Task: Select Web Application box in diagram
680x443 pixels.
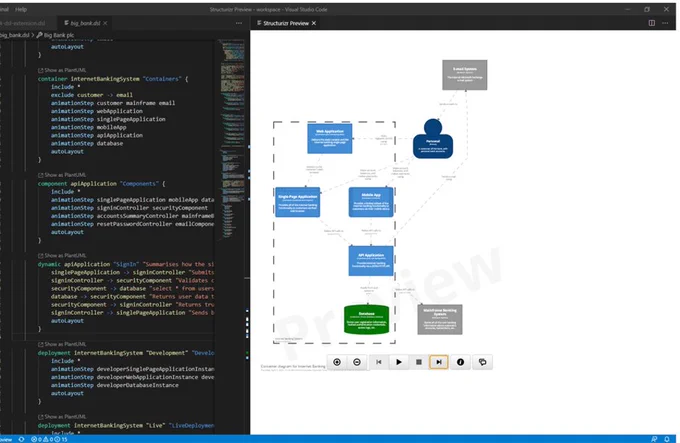Action: coord(330,139)
